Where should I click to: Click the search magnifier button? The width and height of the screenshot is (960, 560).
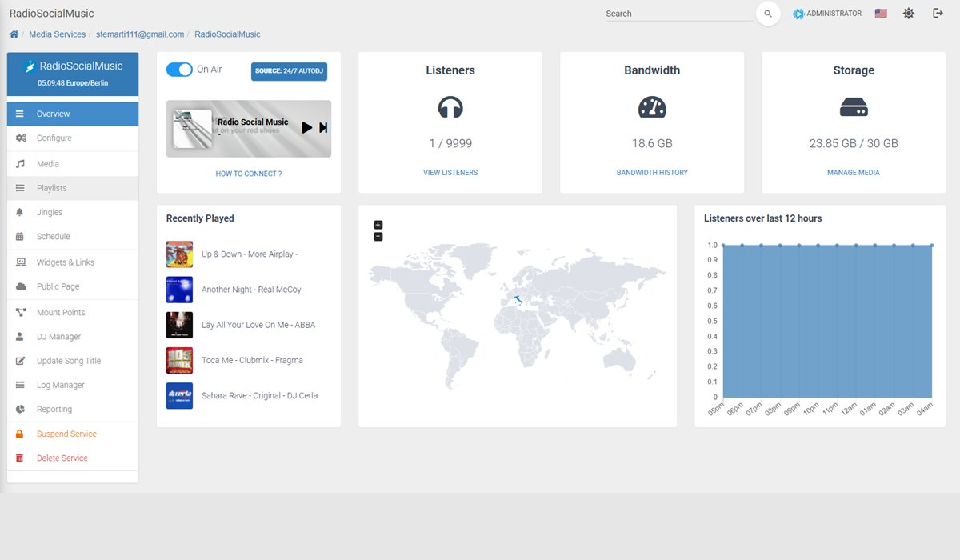point(768,14)
